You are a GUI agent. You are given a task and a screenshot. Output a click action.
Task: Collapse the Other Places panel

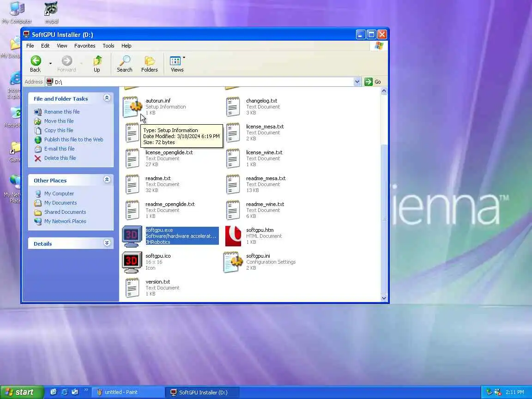[107, 180]
